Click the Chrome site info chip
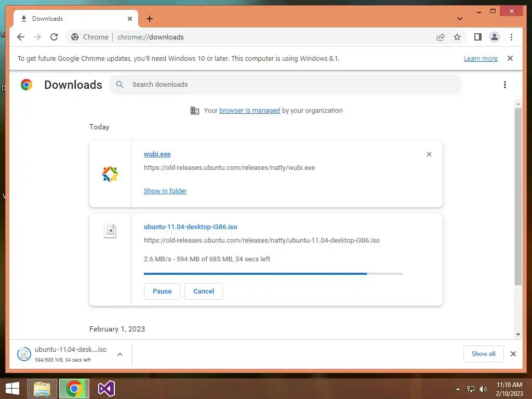This screenshot has width=532, height=399. [90, 37]
